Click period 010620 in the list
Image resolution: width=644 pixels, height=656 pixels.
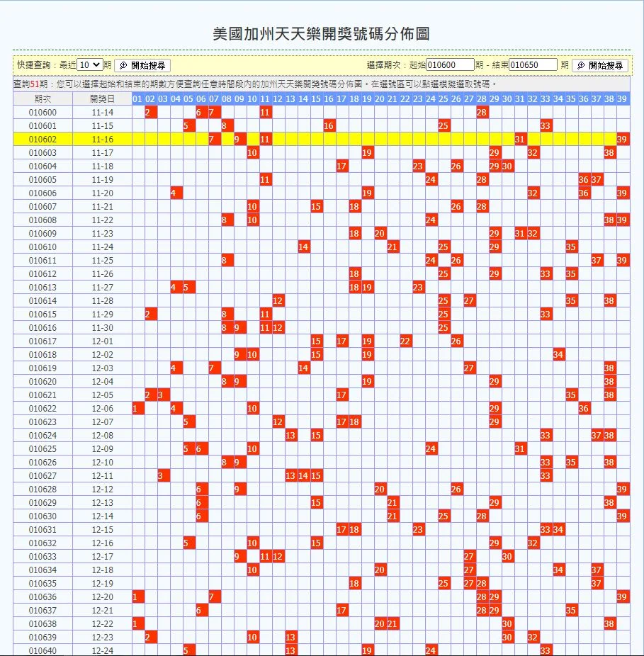43,382
